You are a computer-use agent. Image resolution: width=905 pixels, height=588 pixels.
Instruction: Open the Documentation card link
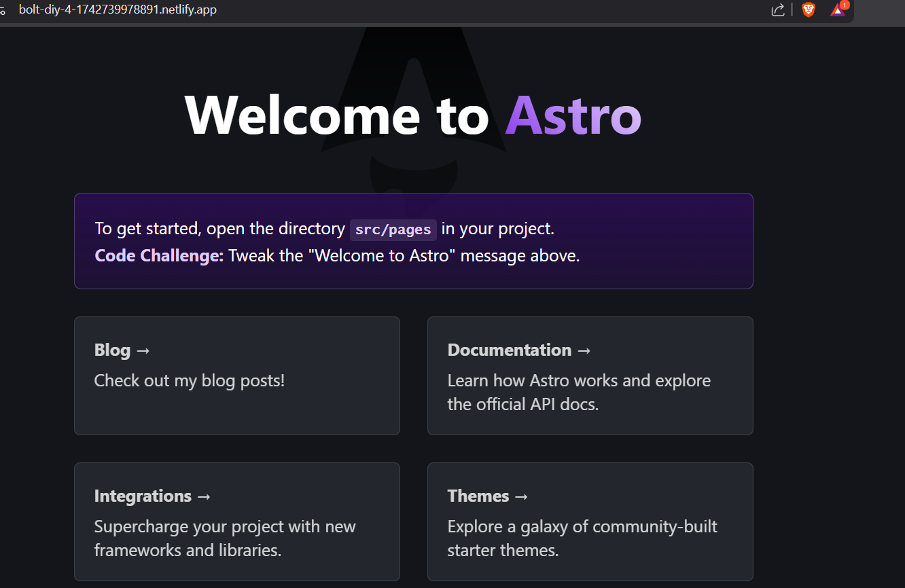point(590,375)
